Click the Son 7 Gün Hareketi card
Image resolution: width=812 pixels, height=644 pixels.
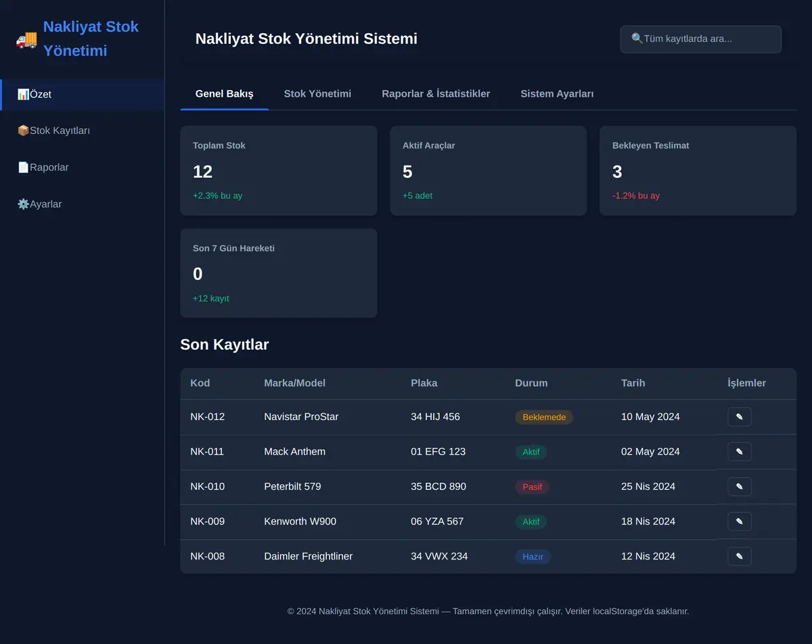[279, 273]
